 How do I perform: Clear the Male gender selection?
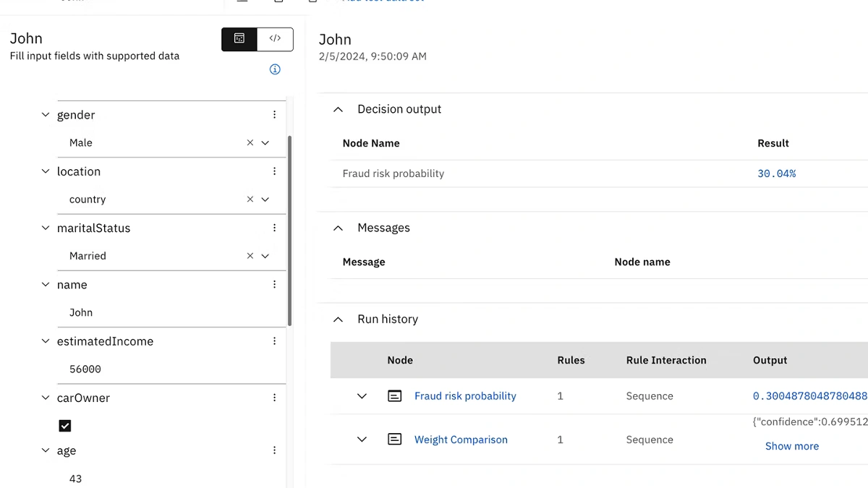250,143
